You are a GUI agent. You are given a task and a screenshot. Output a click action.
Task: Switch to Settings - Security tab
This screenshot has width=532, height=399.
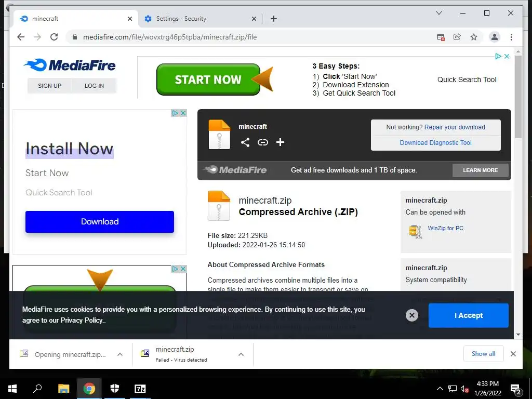[x=199, y=19]
